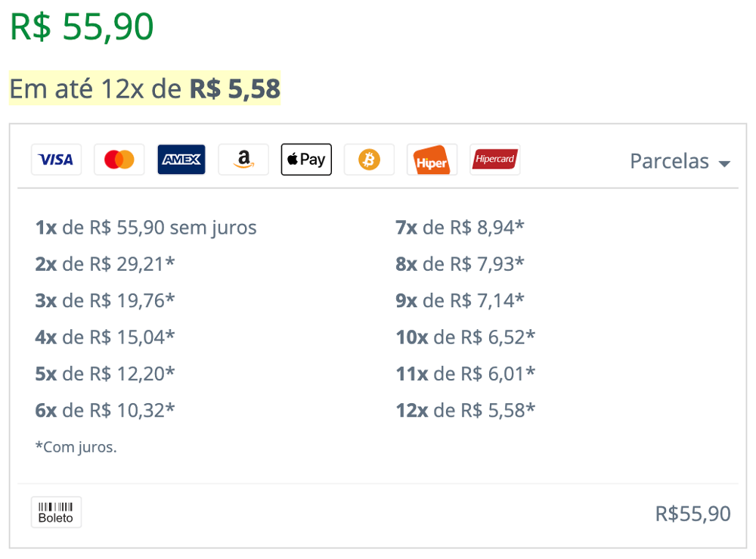Screen dimensions: 756x559
Task: Choose the Apple Pay icon
Action: tap(306, 159)
